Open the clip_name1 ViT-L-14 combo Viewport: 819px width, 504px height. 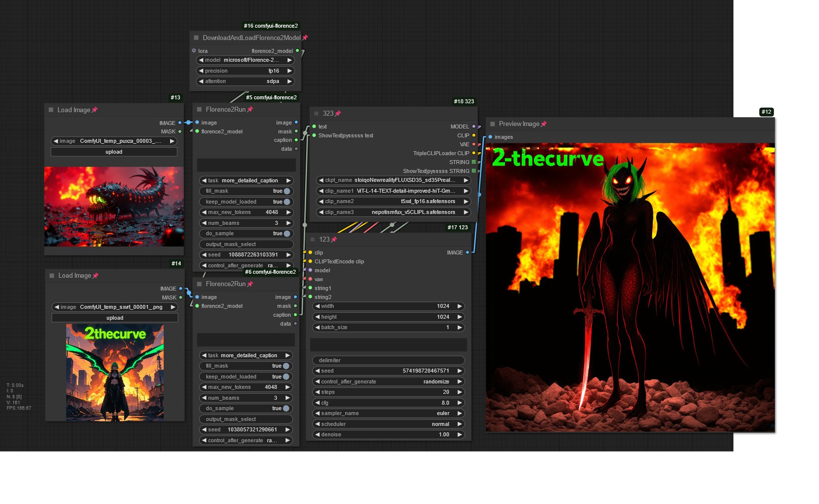[393, 191]
